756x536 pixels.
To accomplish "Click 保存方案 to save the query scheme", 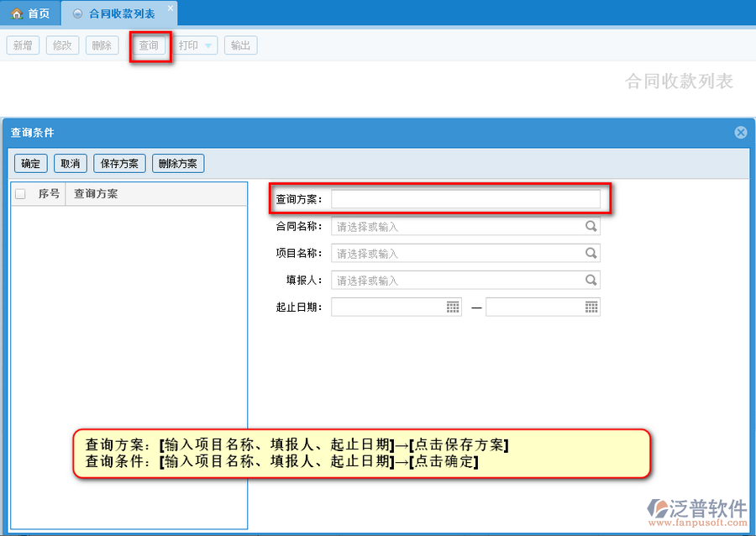I will coord(119,164).
